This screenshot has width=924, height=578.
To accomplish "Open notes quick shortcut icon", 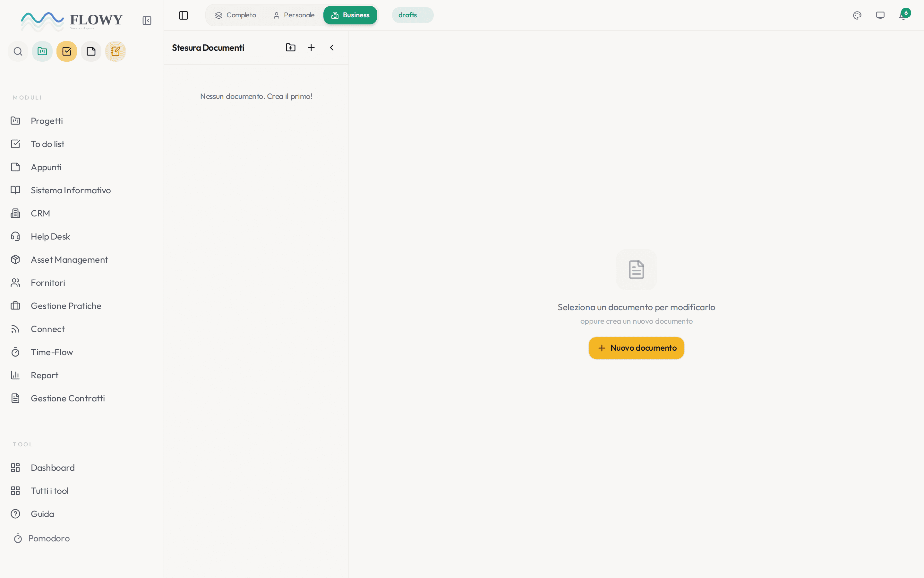I will [91, 52].
